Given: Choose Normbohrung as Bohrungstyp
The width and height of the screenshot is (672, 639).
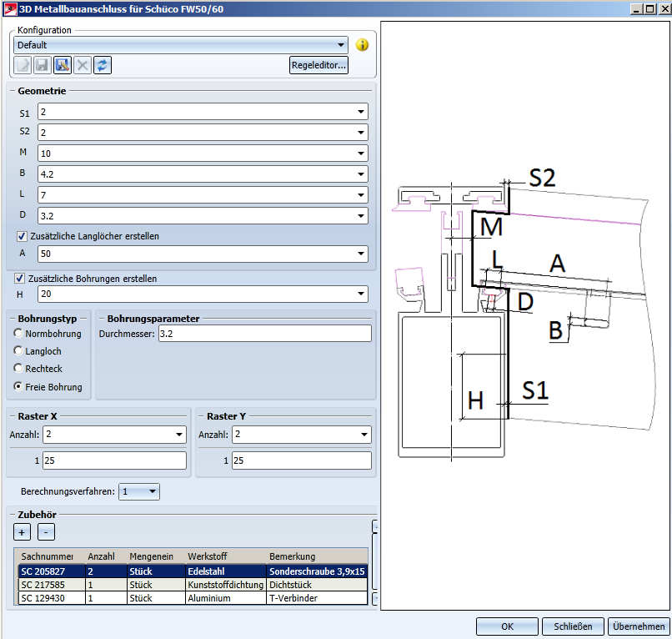Looking at the screenshot, I should tap(19, 334).
